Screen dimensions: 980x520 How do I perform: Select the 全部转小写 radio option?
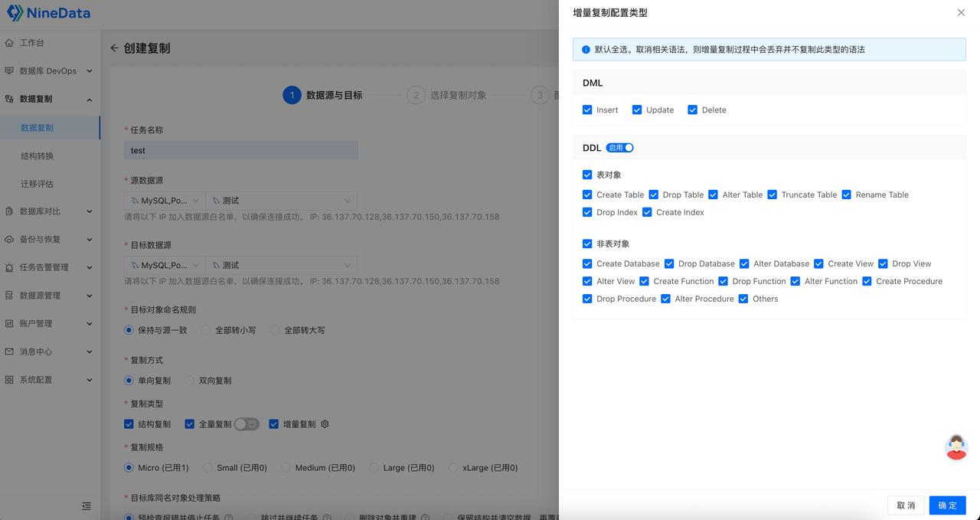click(206, 330)
